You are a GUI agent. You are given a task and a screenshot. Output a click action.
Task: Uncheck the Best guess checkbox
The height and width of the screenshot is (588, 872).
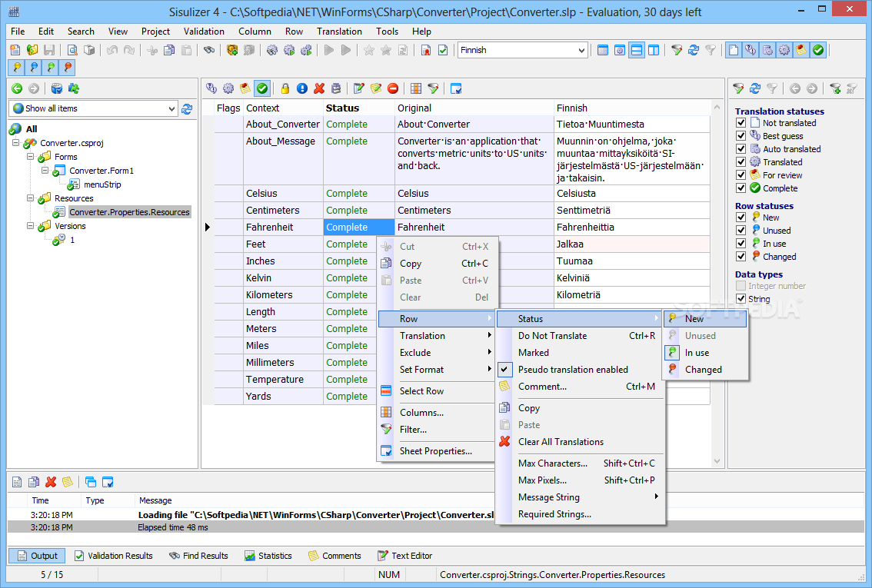741,135
